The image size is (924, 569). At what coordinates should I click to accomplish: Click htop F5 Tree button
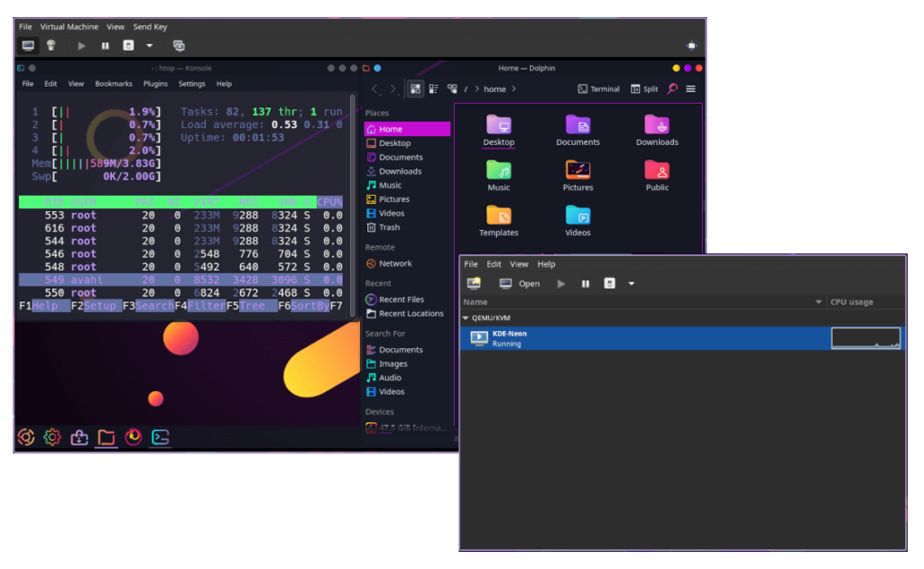point(252,306)
